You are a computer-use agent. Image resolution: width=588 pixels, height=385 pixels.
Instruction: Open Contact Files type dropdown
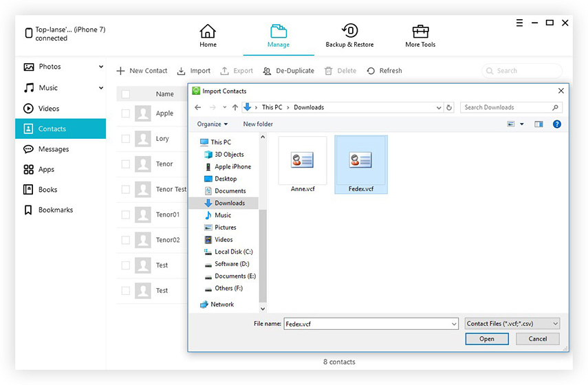pyautogui.click(x=512, y=324)
